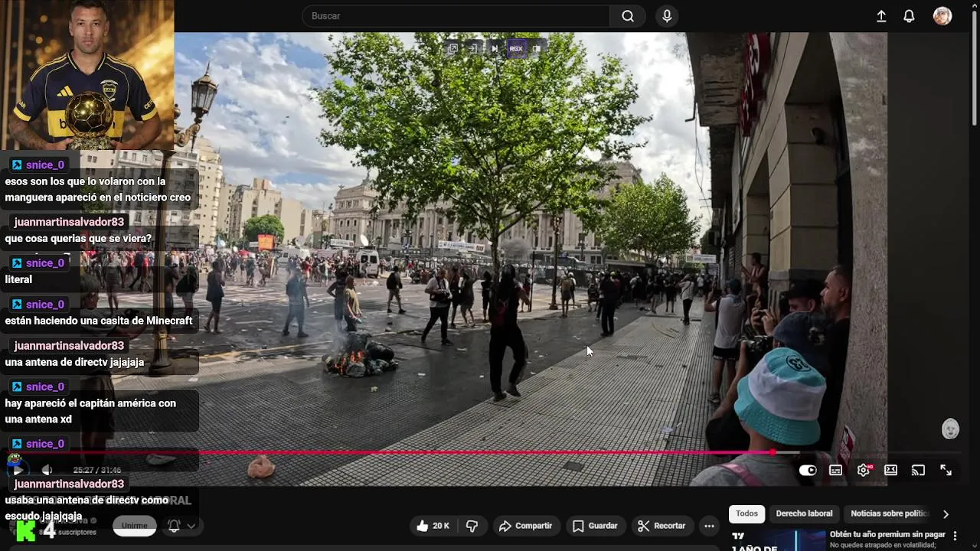Toggle the RGX overlay button
This screenshot has width=980, height=551.
(x=516, y=48)
